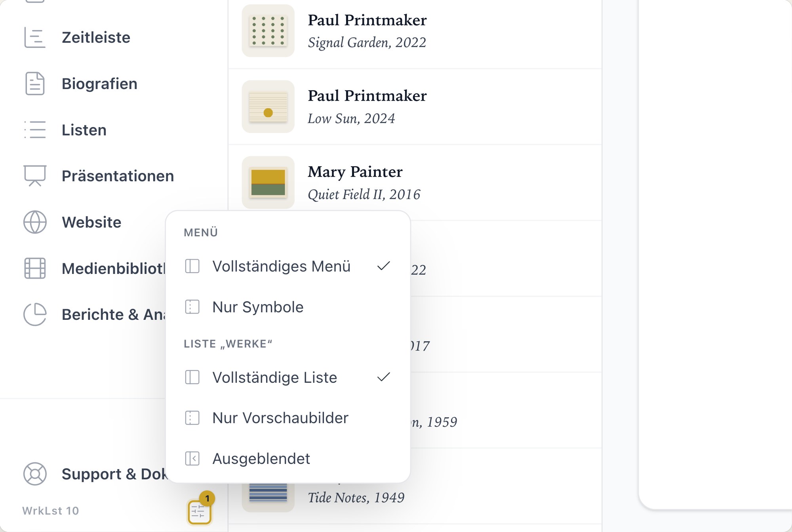Open the Support lifebuoy icon
Screen dimensions: 792x532
tap(35, 474)
